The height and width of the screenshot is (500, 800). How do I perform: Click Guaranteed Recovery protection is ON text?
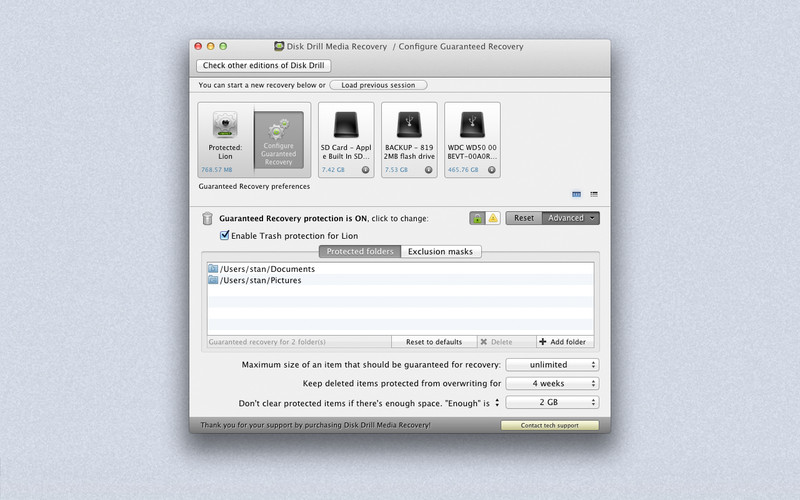[293, 218]
